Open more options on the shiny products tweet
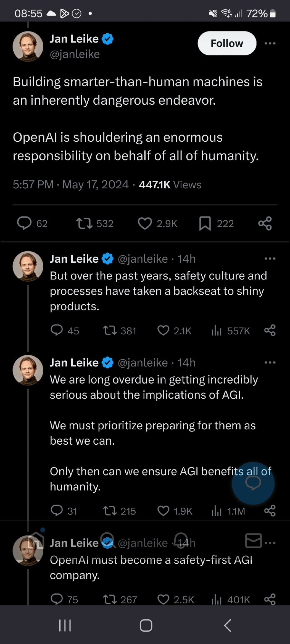This screenshot has width=290, height=644. 270,259
